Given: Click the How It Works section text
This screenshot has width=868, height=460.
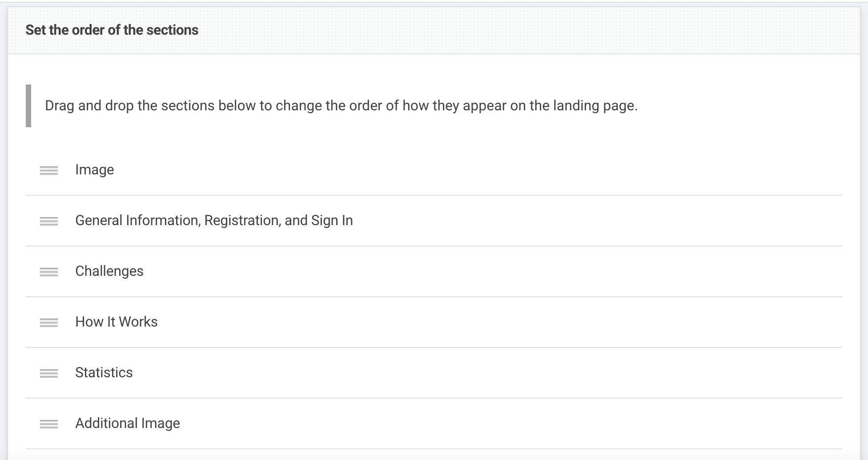Looking at the screenshot, I should [117, 322].
